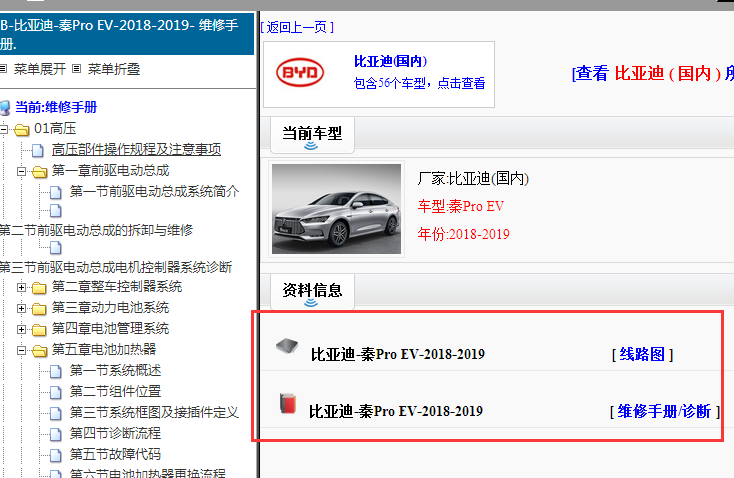Collapse the 第五章电池加热器 node
The width and height of the screenshot is (734, 478).
click(x=21, y=350)
